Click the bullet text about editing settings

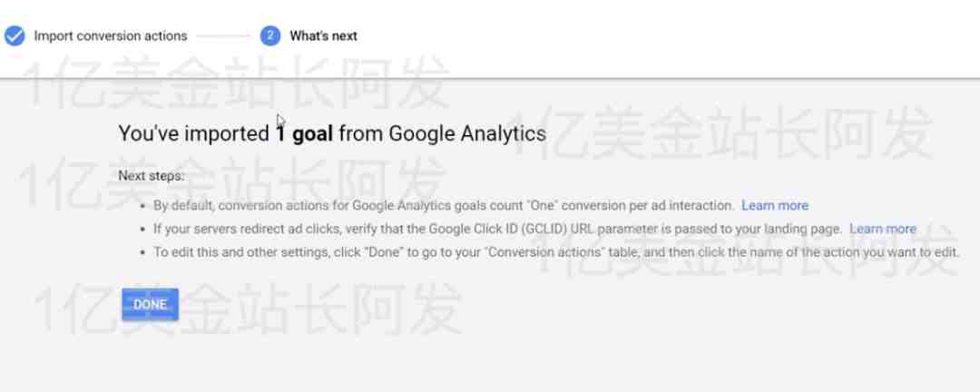(x=556, y=252)
